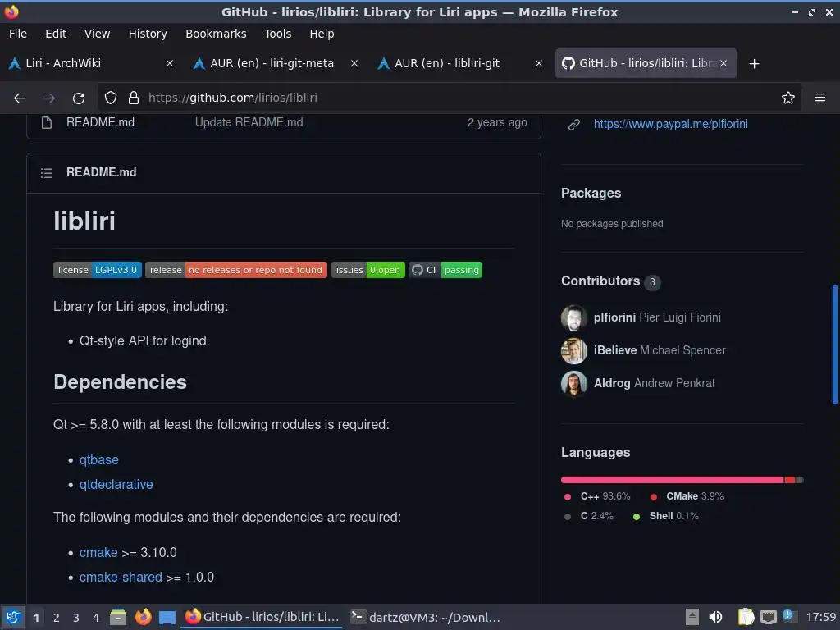Click the CMake 3.9% language entry
This screenshot has width=840, height=630.
coord(687,496)
